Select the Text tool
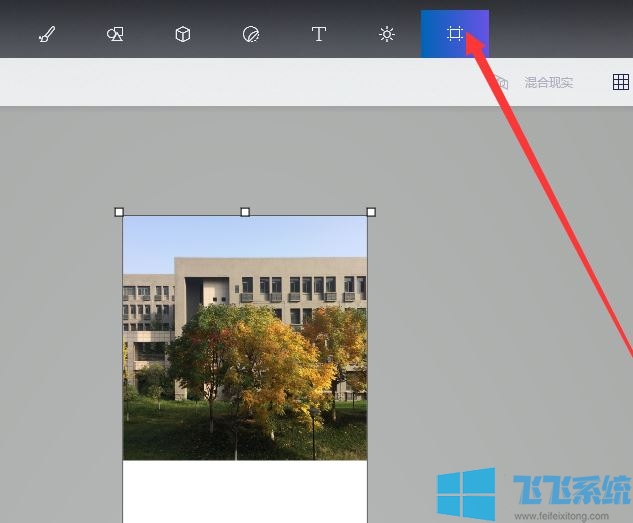 [319, 34]
